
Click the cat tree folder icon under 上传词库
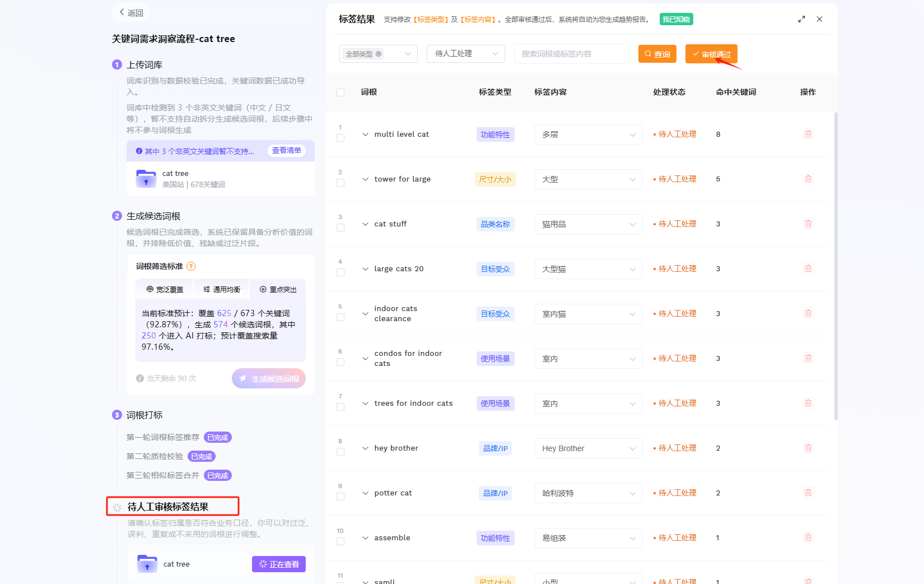pyautogui.click(x=146, y=178)
